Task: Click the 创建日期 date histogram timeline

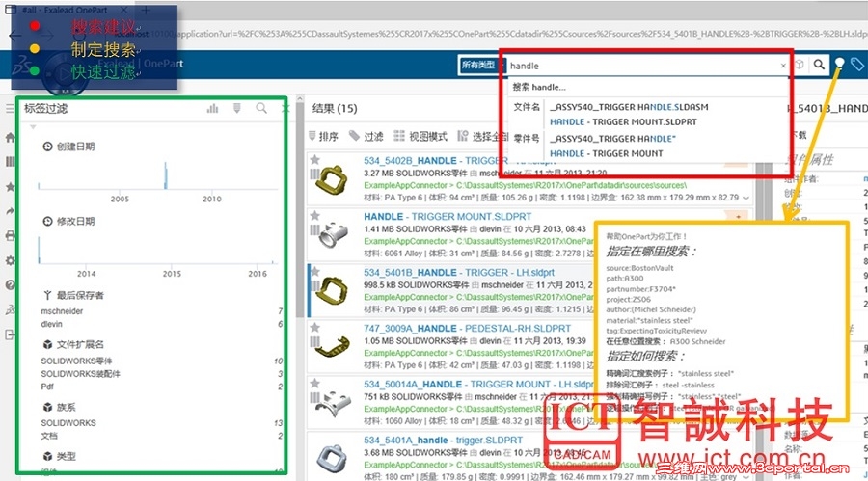Action: tap(158, 176)
